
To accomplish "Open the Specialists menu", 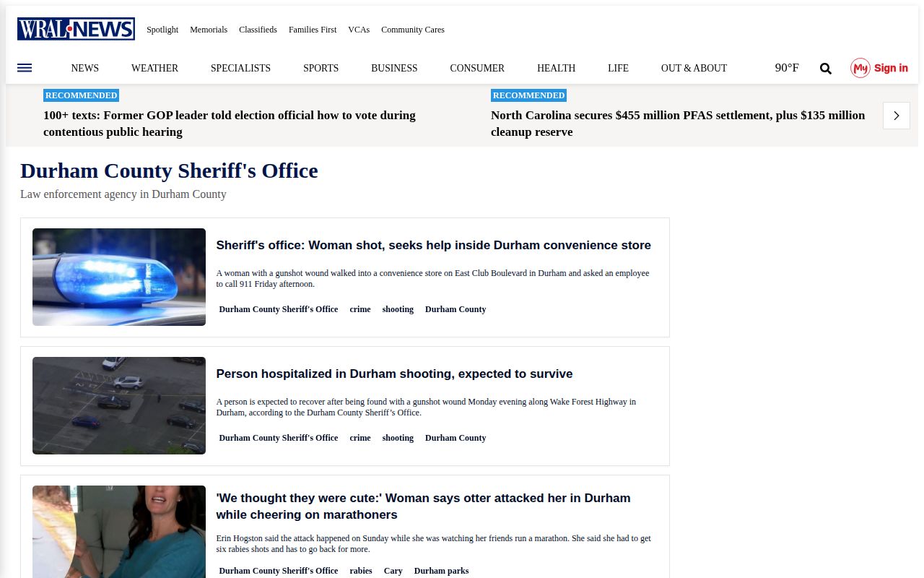I will [240, 68].
